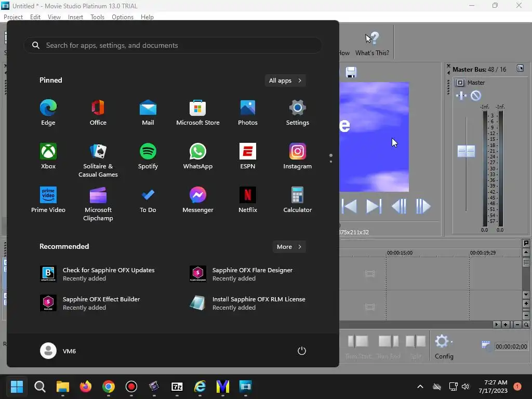This screenshot has height=399, width=532.
Task: Insert Master FX on master bus
Action: click(x=461, y=96)
